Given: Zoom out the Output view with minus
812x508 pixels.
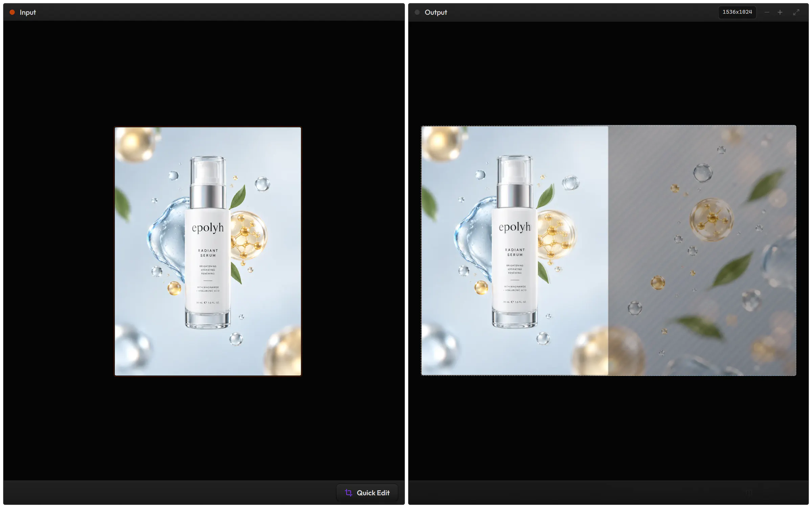Looking at the screenshot, I should [767, 12].
